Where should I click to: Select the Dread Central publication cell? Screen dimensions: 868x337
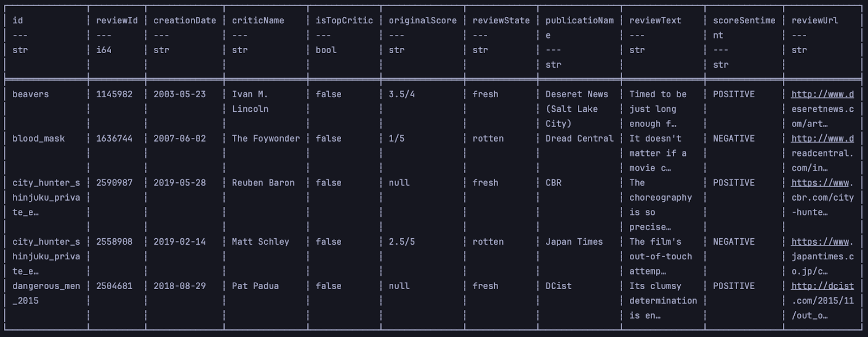tap(579, 139)
